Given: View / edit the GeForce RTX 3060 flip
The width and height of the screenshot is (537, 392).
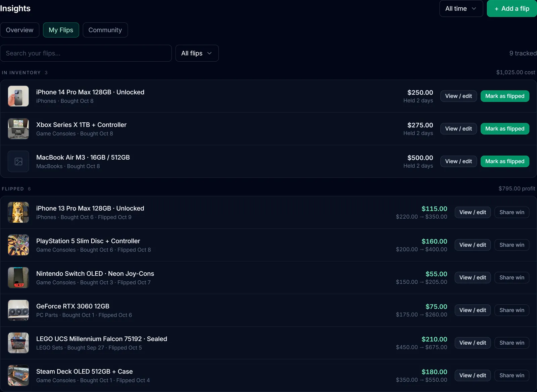Looking at the screenshot, I should tap(473, 310).
